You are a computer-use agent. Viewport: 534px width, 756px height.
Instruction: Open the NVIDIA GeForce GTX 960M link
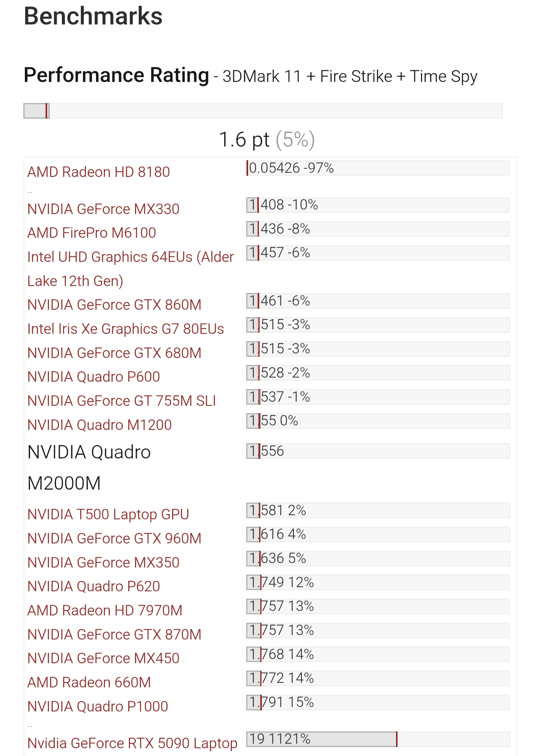click(114, 539)
